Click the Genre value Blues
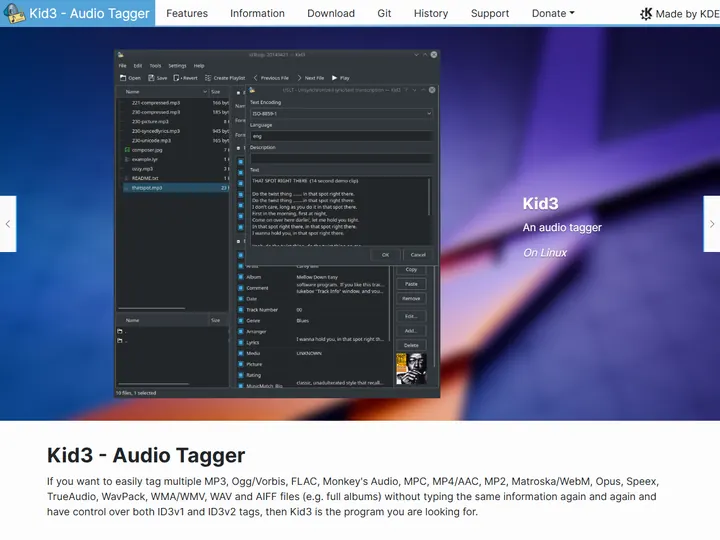The height and width of the screenshot is (540, 720). [303, 321]
